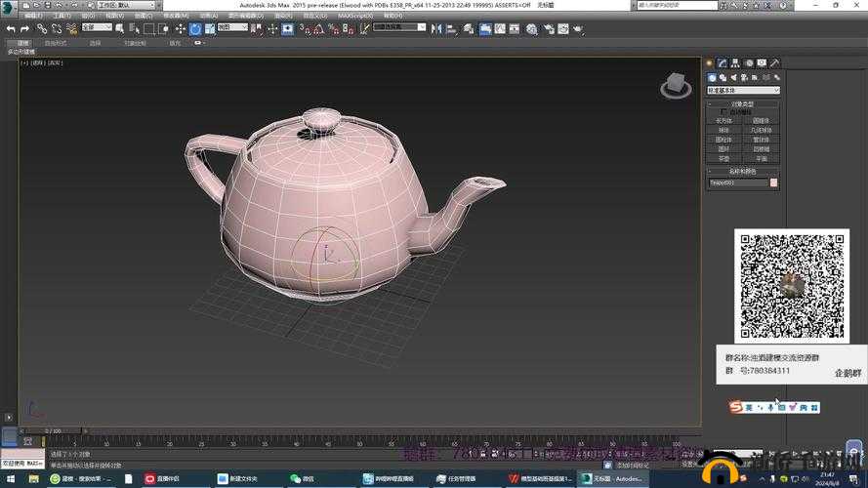Open the 修改器 menu
Screen dimensions: 868x488
[176, 16]
